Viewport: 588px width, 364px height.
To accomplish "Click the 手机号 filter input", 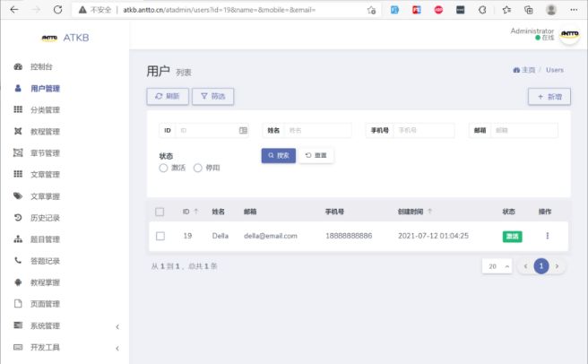I will pyautogui.click(x=424, y=131).
